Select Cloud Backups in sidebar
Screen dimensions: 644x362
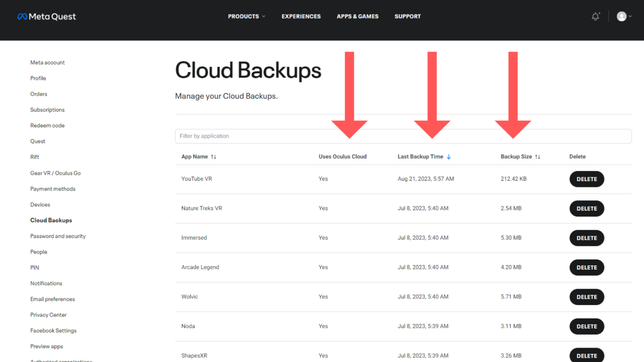[x=51, y=220]
